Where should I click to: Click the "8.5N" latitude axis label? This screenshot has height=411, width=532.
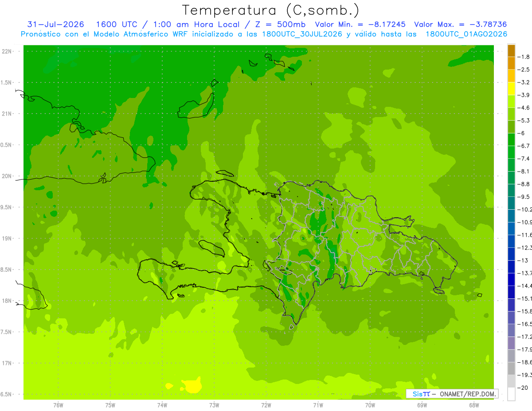click(x=6, y=270)
